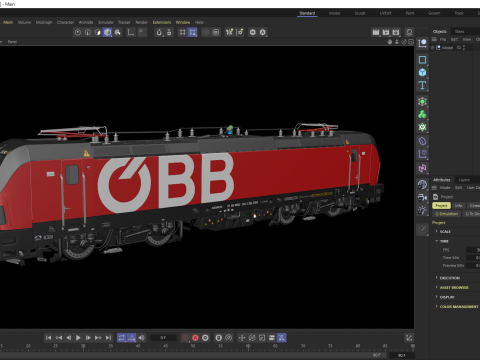
Task: Open the Attributes panel hamburger menu
Action: pos(434,188)
